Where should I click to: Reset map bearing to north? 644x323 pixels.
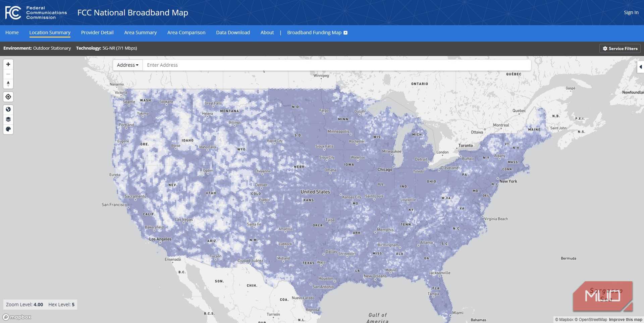point(8,84)
